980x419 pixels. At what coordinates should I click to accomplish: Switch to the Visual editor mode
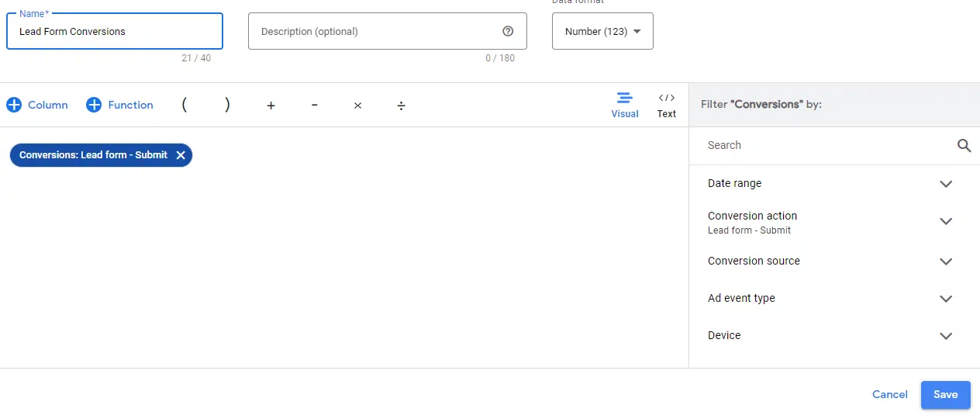pos(625,105)
